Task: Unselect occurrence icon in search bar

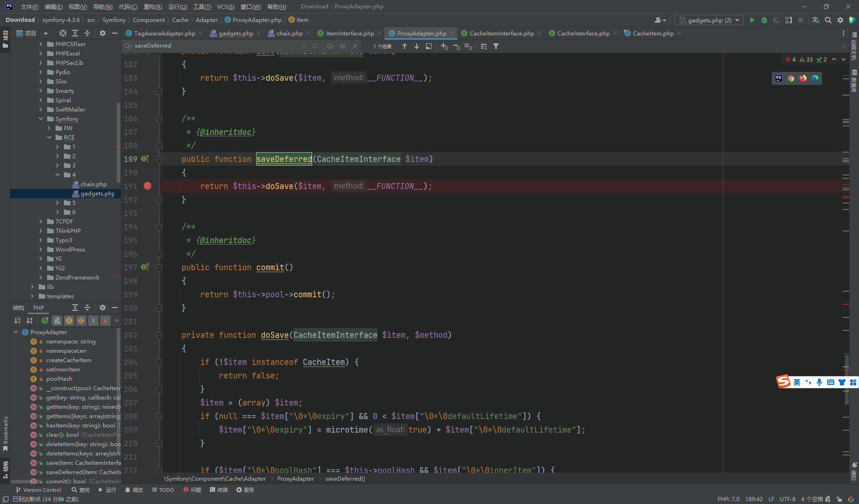Action: [456, 46]
